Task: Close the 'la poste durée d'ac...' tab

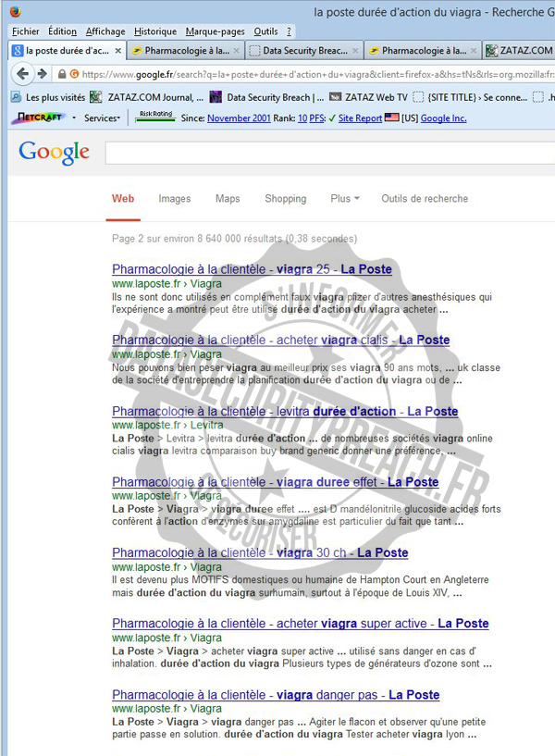Action: point(117,51)
